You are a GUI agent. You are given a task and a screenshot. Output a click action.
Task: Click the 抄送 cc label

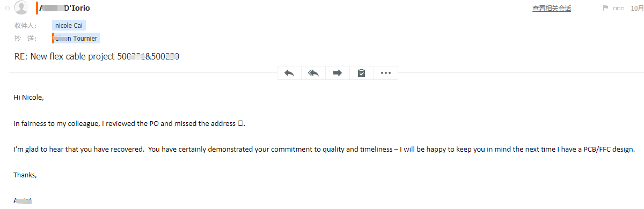tap(25, 39)
